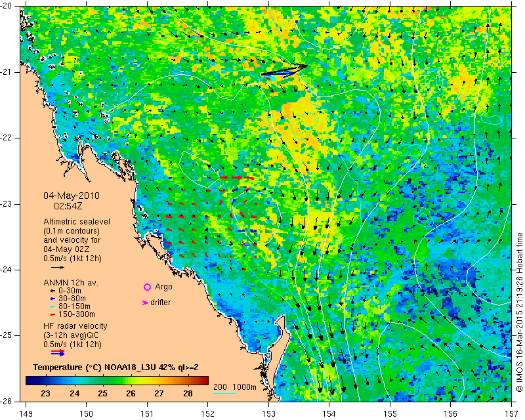Click the latitude axis label -20

pos(6,7)
